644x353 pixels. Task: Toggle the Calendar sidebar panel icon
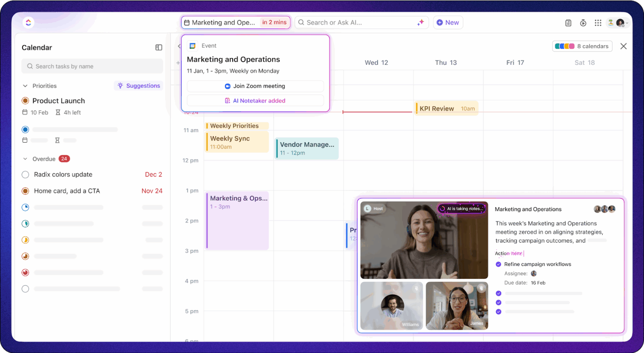(x=159, y=47)
